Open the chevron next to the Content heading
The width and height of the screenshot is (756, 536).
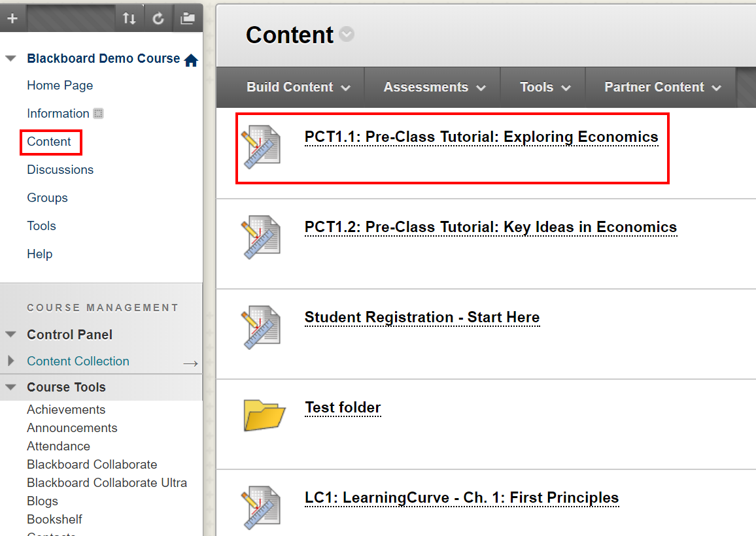(x=346, y=34)
